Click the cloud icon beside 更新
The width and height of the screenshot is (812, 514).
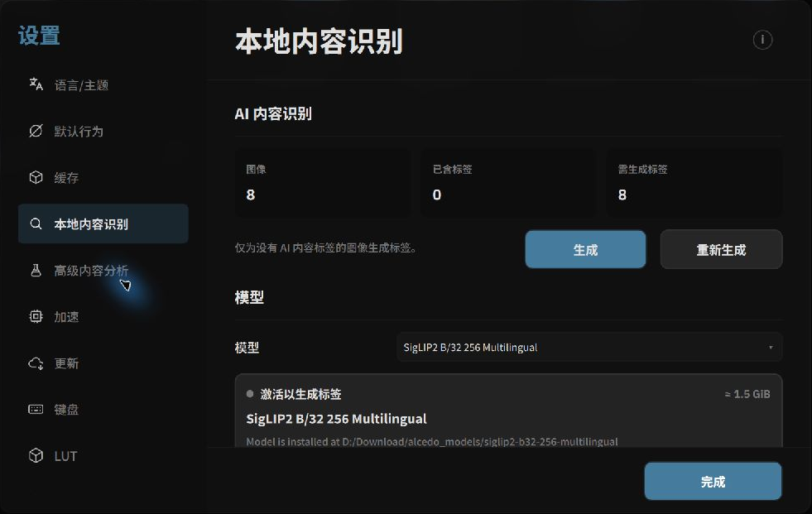pos(36,363)
